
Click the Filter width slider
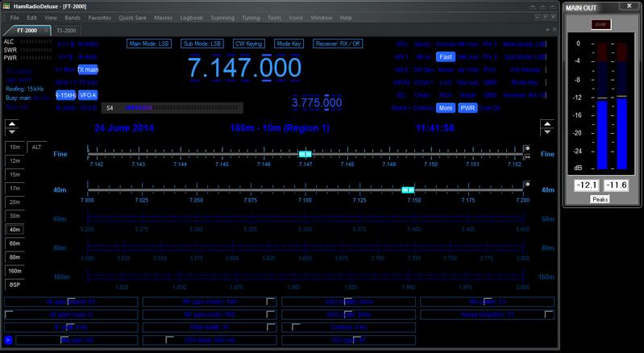pyautogui.click(x=210, y=327)
